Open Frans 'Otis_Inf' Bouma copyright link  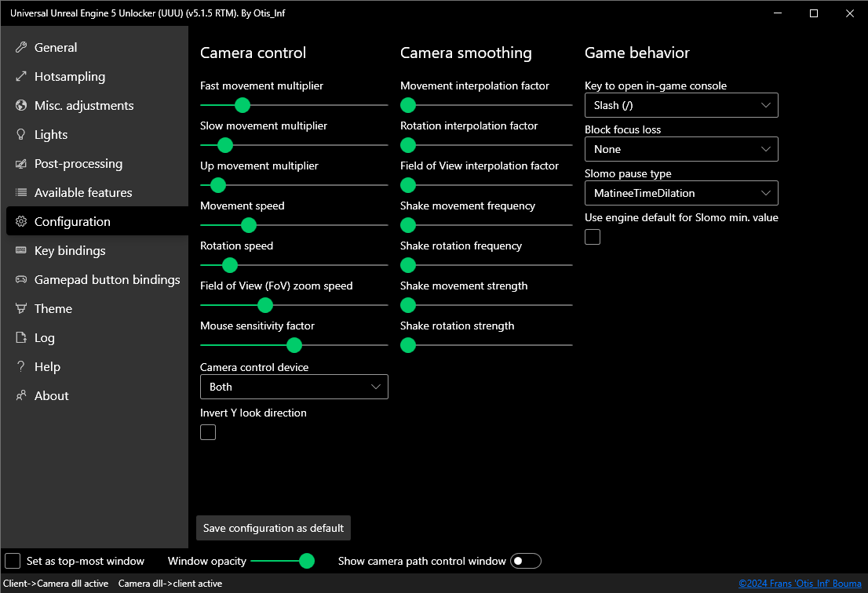(800, 584)
